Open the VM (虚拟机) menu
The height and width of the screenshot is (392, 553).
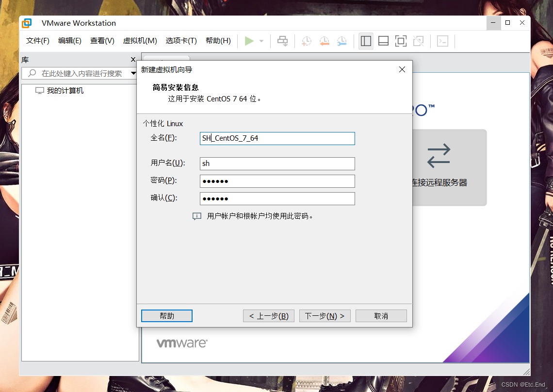coord(140,41)
